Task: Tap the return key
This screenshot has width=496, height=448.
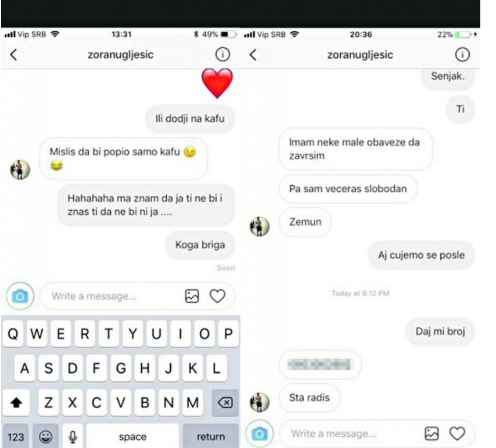Action: 211,436
